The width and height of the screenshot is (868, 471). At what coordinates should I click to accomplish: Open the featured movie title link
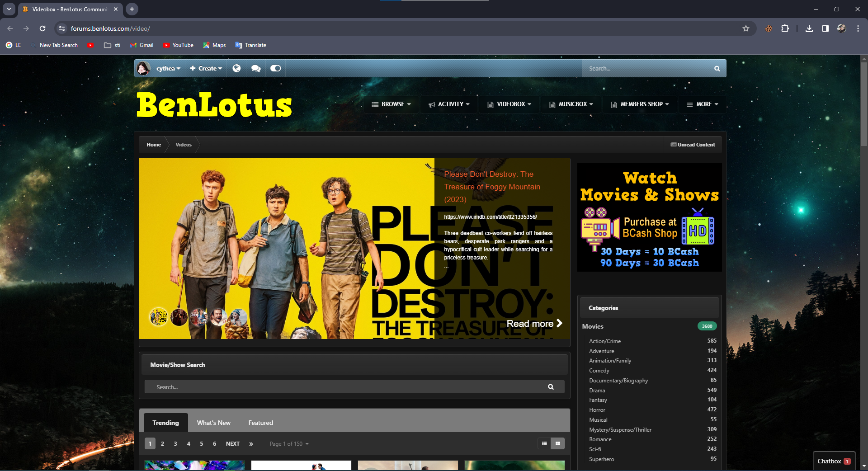[x=492, y=187]
